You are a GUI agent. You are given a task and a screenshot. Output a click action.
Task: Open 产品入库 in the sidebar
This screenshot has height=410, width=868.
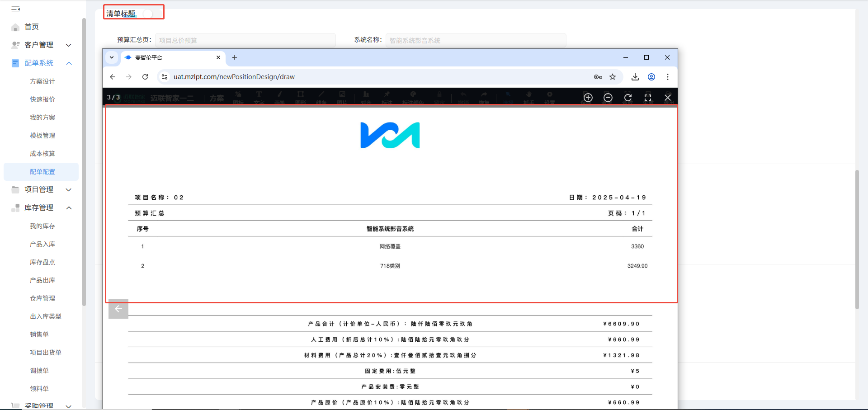pyautogui.click(x=42, y=244)
